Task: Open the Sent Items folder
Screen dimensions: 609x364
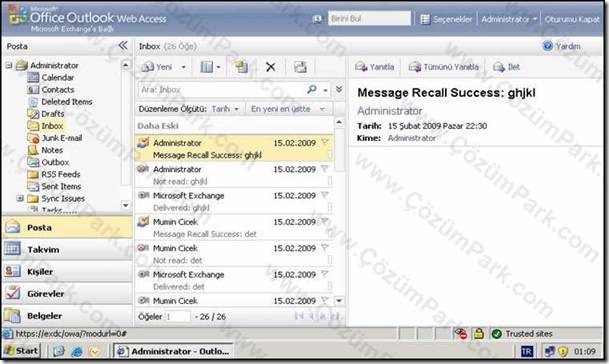Action: click(x=61, y=186)
